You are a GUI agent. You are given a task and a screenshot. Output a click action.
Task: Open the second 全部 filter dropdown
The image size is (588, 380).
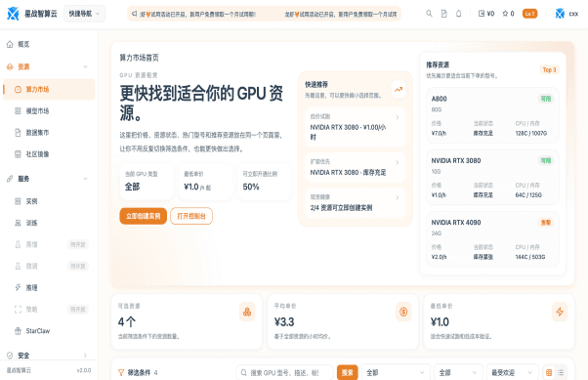(x=458, y=372)
